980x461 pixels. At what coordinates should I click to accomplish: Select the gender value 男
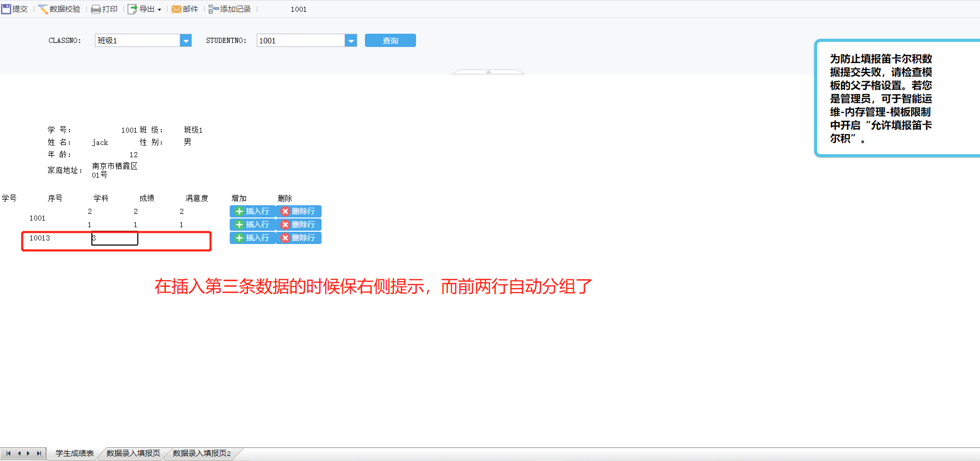tap(187, 142)
